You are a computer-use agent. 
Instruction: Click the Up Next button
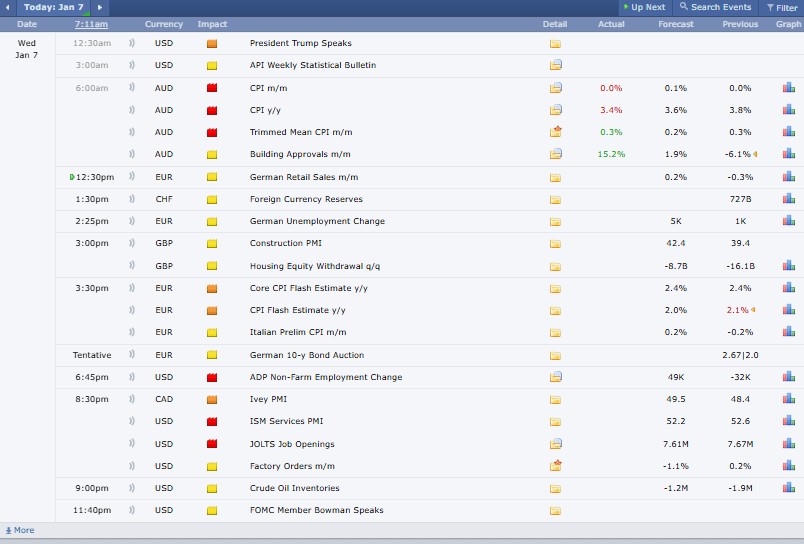(x=643, y=7)
